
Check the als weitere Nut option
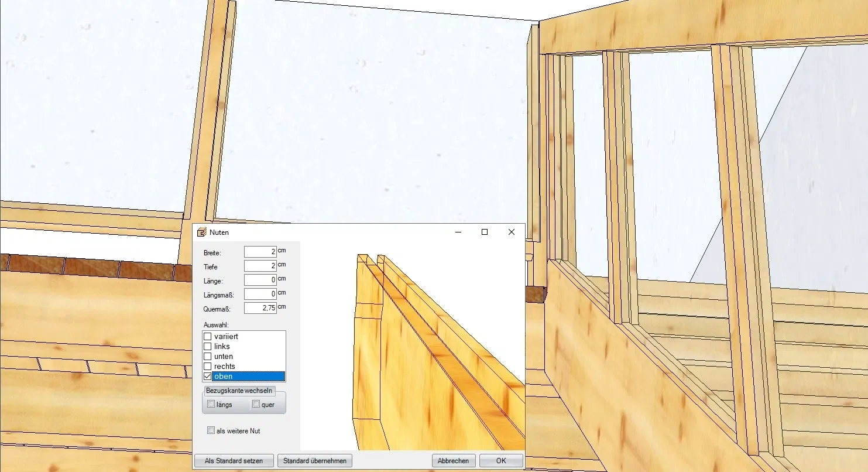[211, 430]
